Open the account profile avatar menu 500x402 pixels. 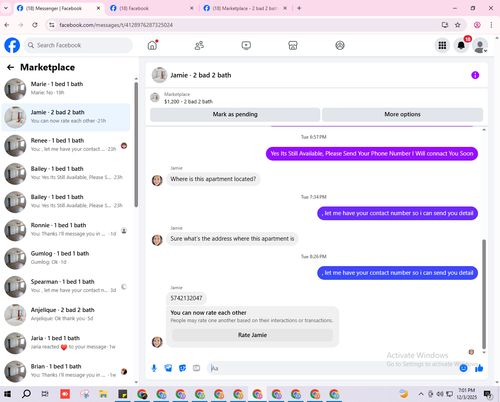[x=480, y=46]
